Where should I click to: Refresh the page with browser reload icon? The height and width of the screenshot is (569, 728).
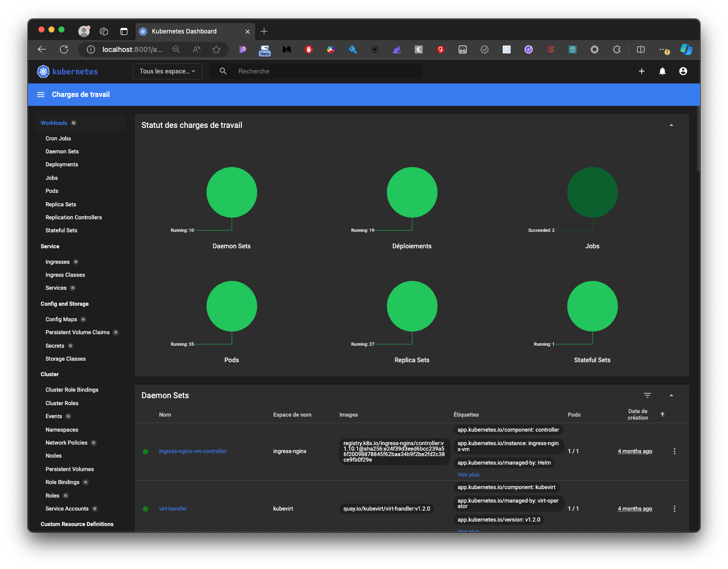(x=64, y=49)
